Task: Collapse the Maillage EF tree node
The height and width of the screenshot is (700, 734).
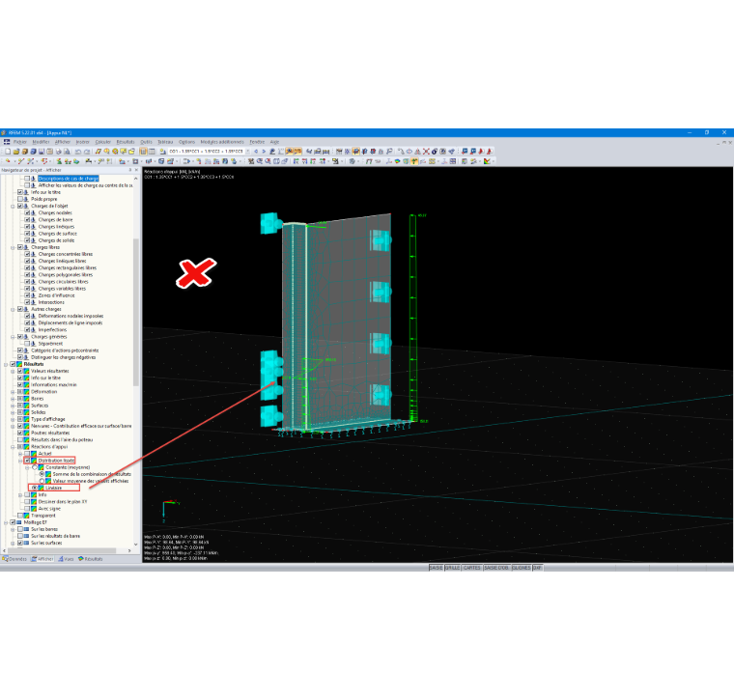Action: coord(6,522)
